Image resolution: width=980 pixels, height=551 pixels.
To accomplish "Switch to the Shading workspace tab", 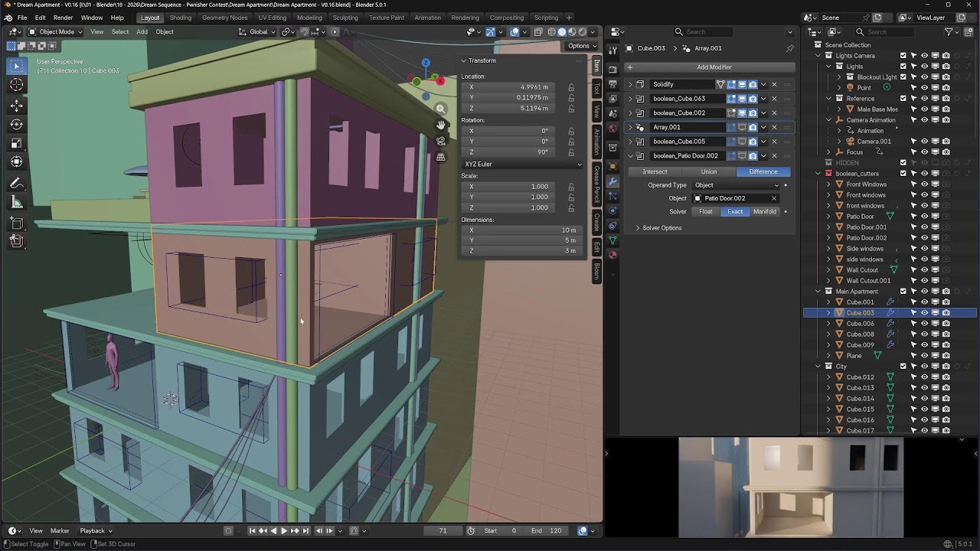I will [x=181, y=18].
